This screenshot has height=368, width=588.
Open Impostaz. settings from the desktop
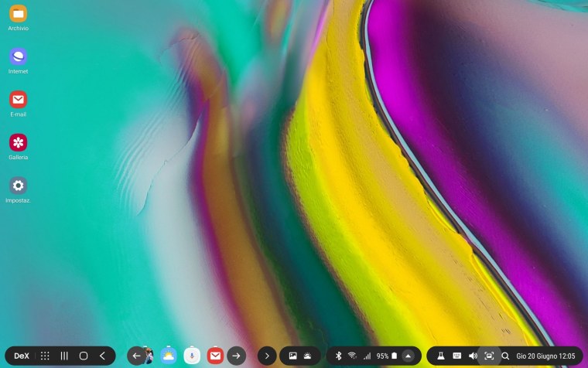point(19,186)
